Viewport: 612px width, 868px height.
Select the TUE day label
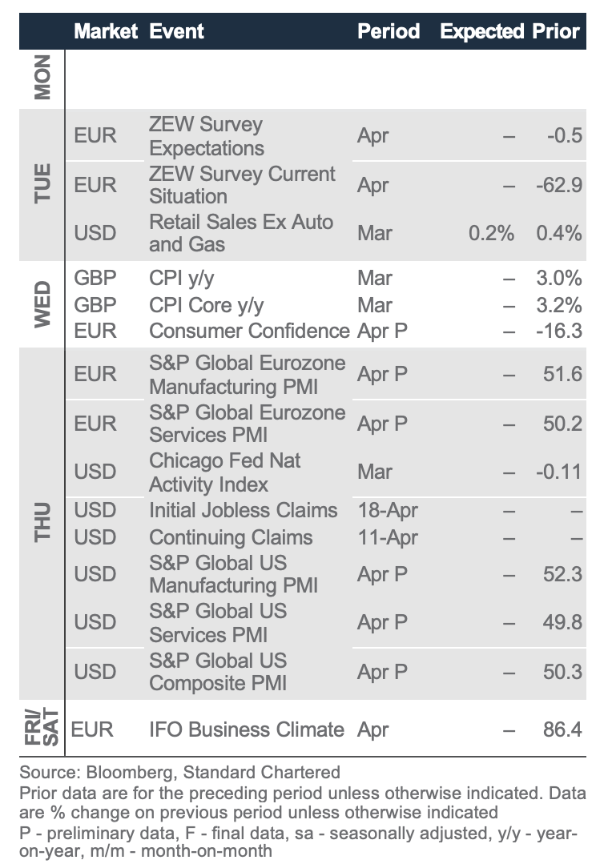(42, 183)
